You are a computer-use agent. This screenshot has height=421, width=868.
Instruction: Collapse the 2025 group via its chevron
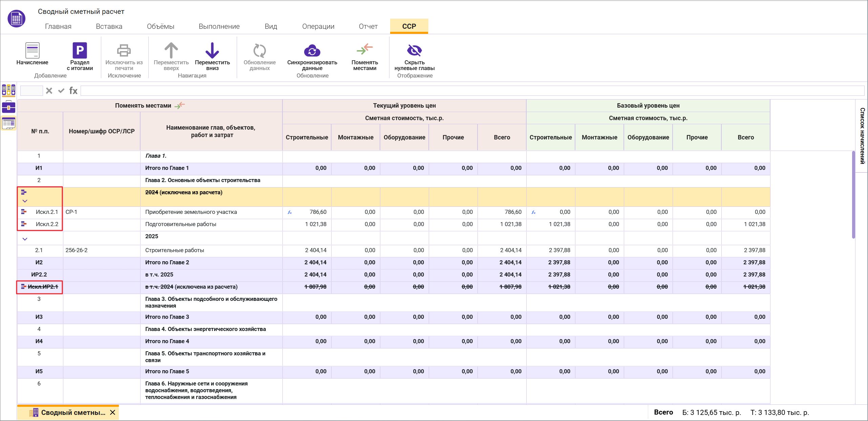[25, 239]
